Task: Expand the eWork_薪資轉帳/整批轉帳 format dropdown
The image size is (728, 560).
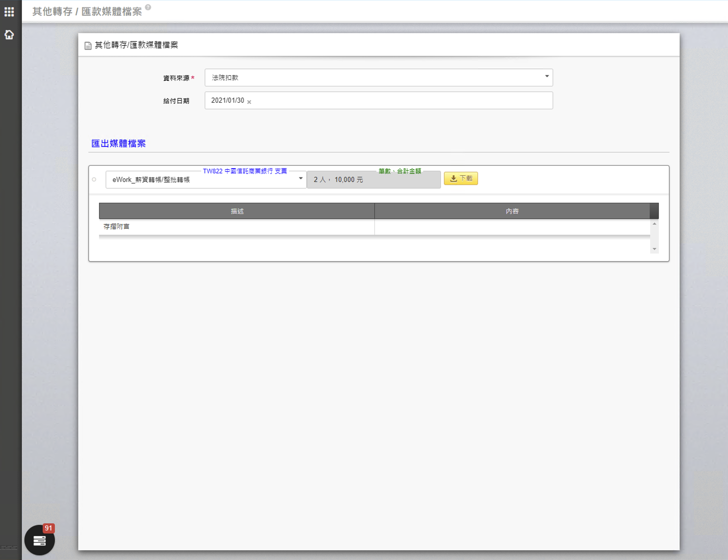Action: click(x=205, y=180)
